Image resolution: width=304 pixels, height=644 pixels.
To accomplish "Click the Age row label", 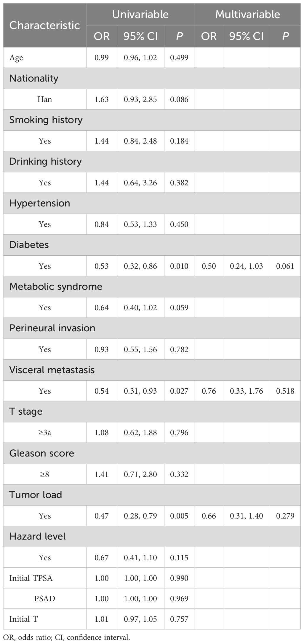I will tap(16, 58).
